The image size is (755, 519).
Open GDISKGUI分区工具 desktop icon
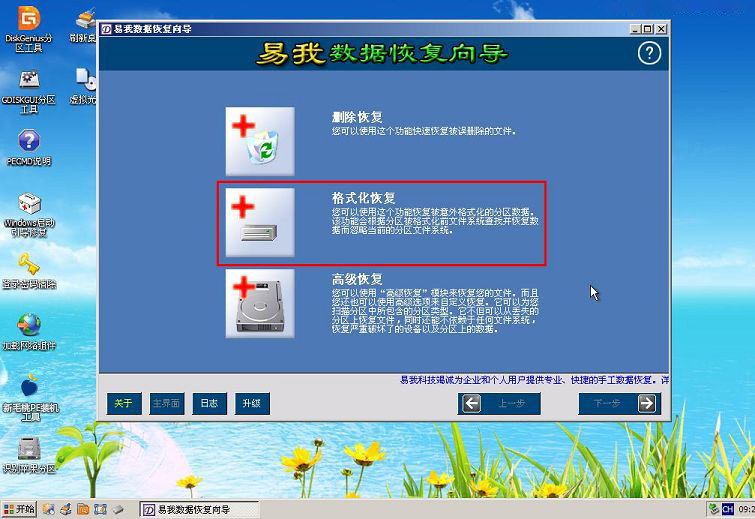point(29,91)
